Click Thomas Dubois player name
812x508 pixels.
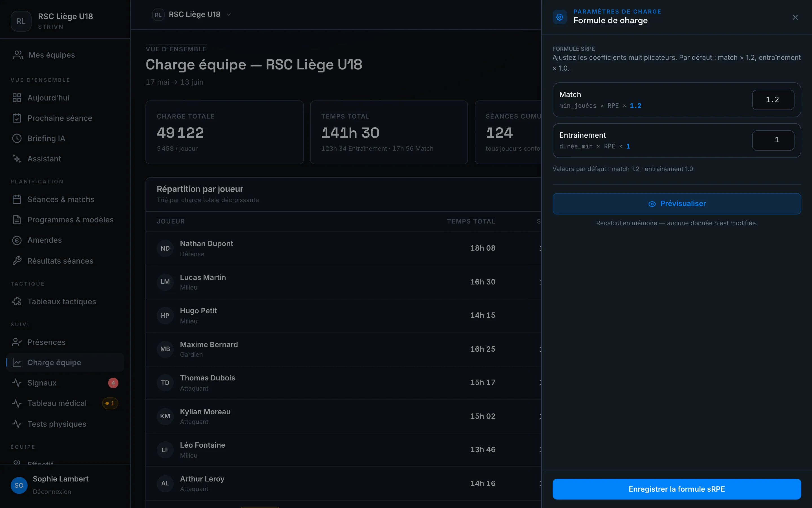pyautogui.click(x=207, y=378)
